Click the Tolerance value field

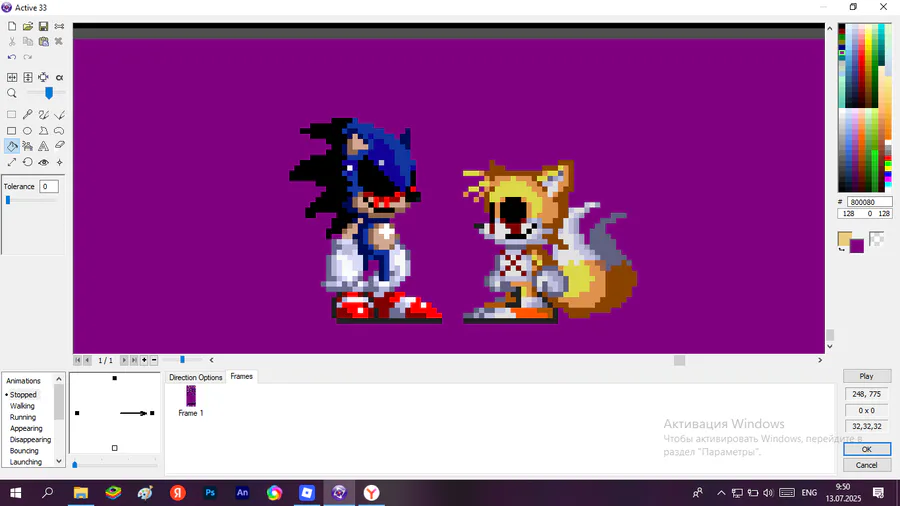pos(49,186)
